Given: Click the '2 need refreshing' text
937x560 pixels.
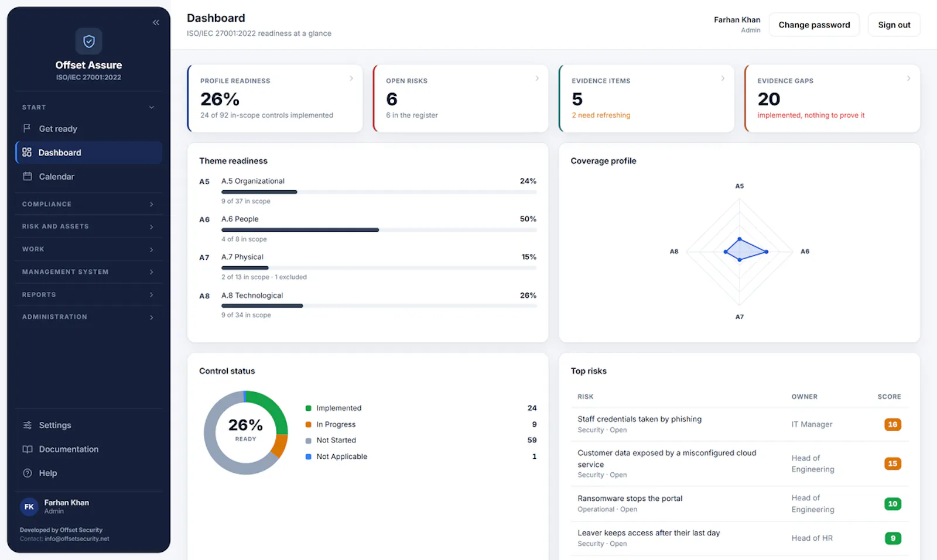Looking at the screenshot, I should click(x=601, y=115).
